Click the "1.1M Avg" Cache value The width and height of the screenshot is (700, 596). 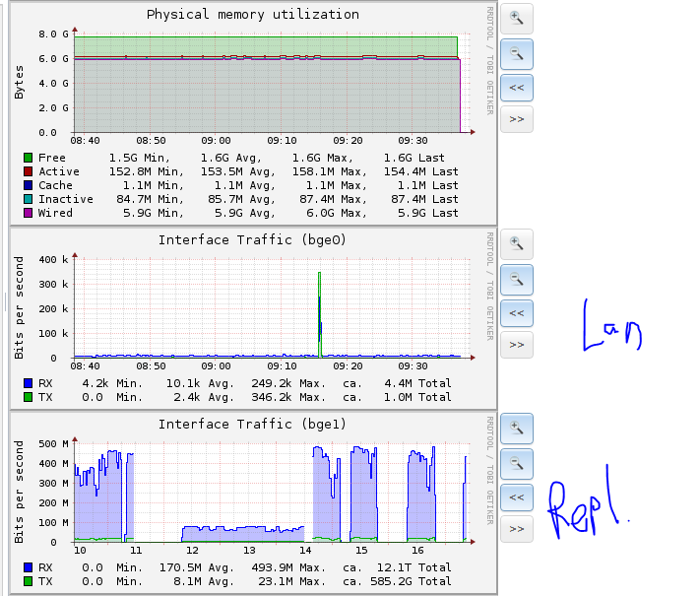244,185
